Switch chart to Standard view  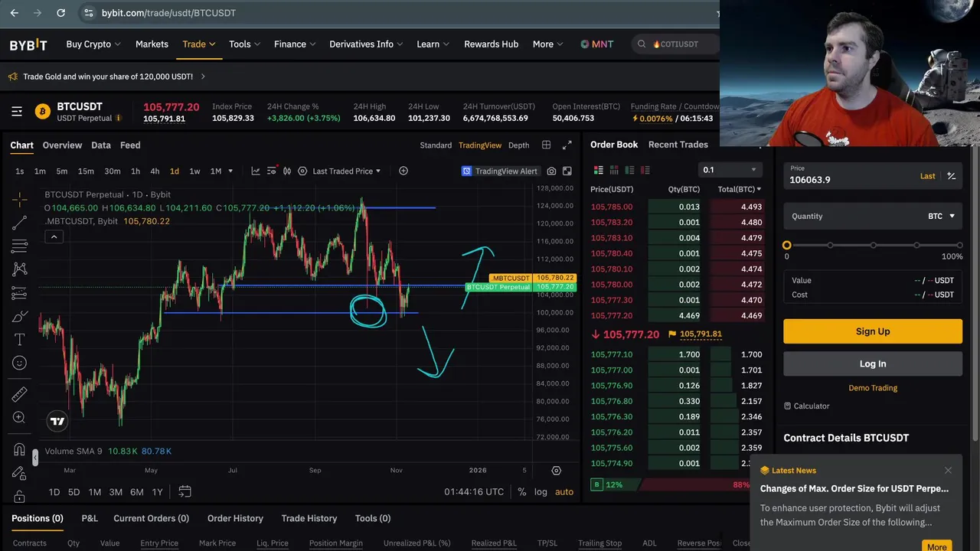[x=436, y=145]
